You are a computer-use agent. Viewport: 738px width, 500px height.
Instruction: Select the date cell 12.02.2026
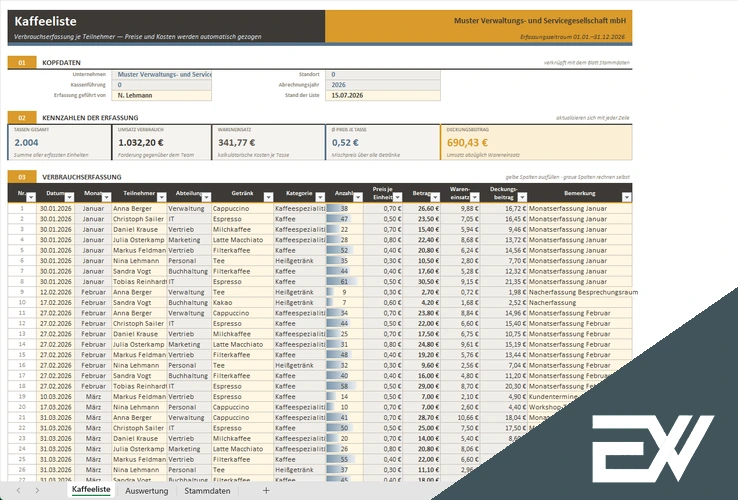click(x=56, y=292)
